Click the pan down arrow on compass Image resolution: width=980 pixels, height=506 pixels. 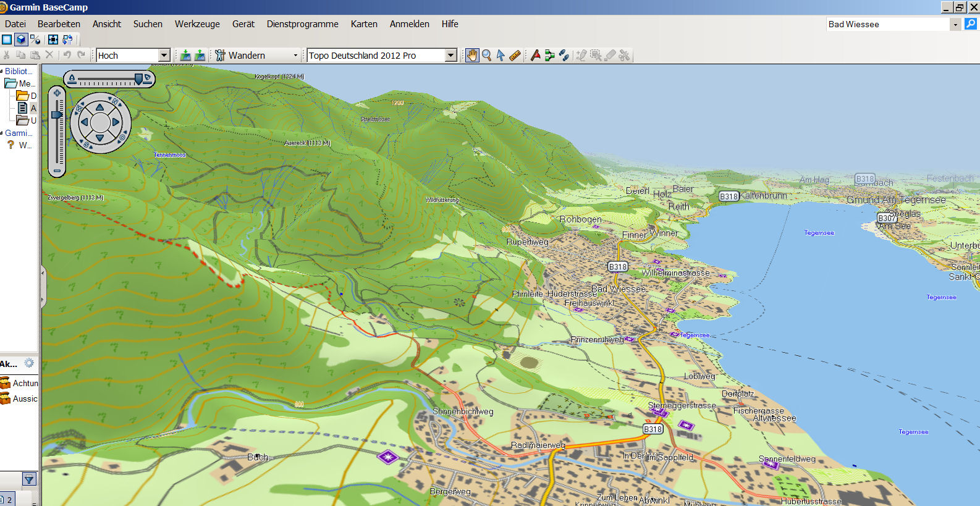pyautogui.click(x=100, y=138)
